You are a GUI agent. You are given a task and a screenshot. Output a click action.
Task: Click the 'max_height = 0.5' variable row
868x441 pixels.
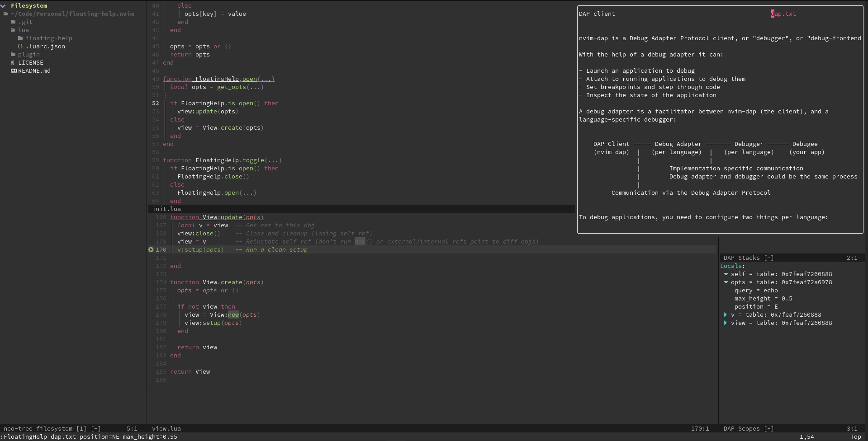[763, 298]
